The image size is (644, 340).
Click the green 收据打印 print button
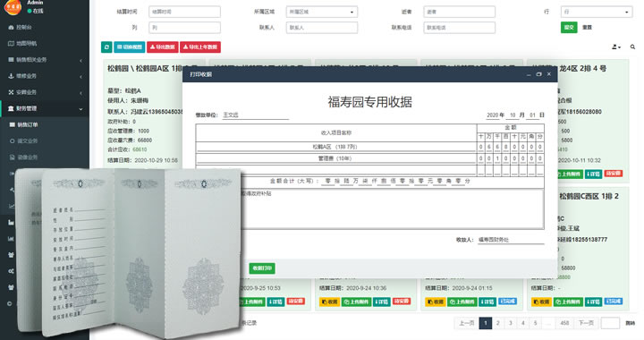(262, 268)
